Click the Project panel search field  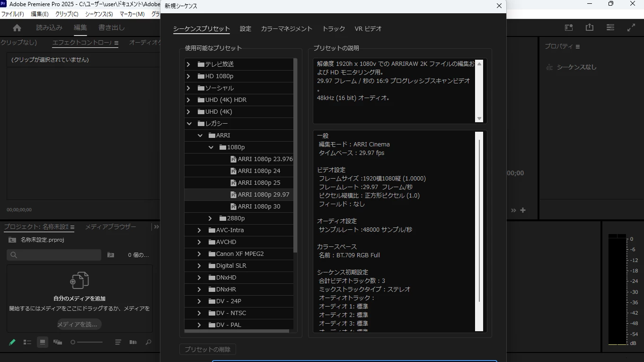pos(54,255)
